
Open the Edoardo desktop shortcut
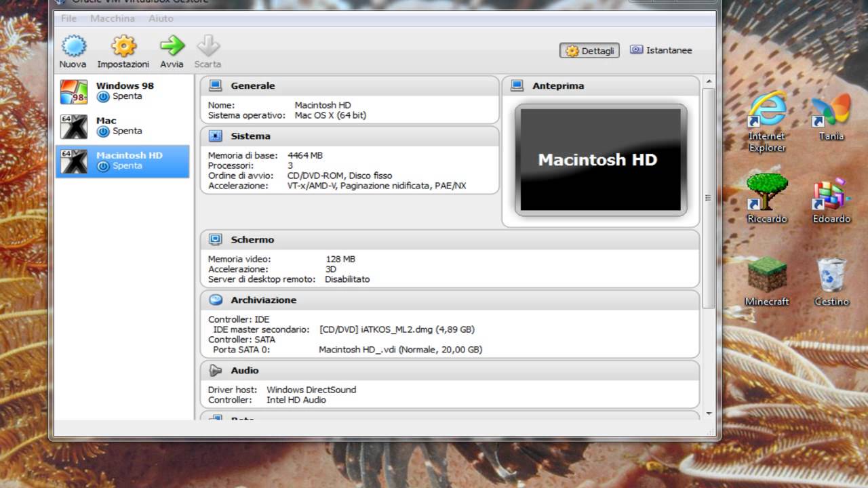click(x=831, y=200)
